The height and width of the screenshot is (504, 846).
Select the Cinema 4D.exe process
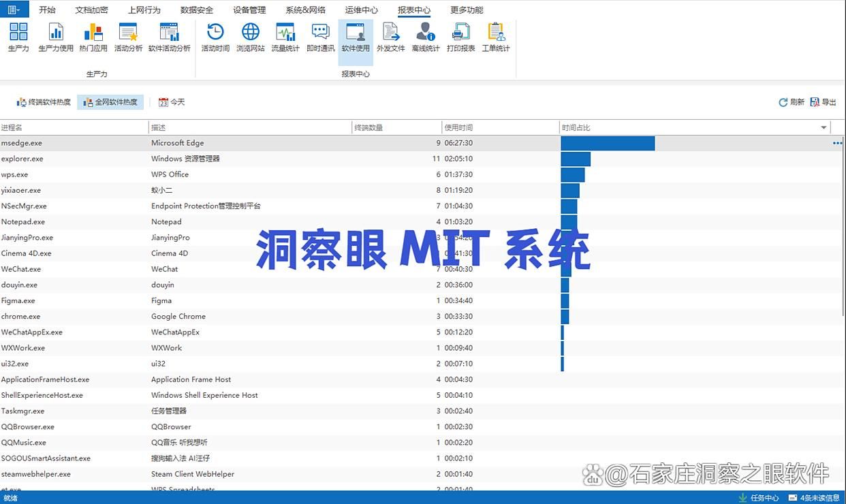click(x=26, y=253)
